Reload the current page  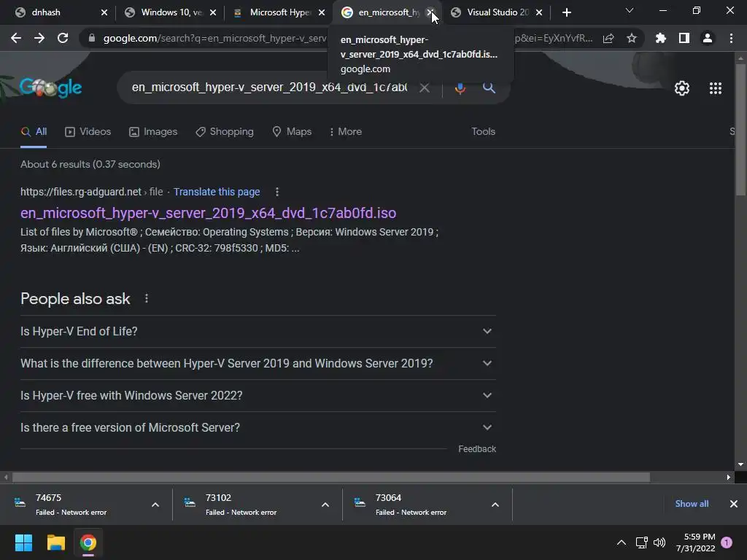tap(63, 38)
